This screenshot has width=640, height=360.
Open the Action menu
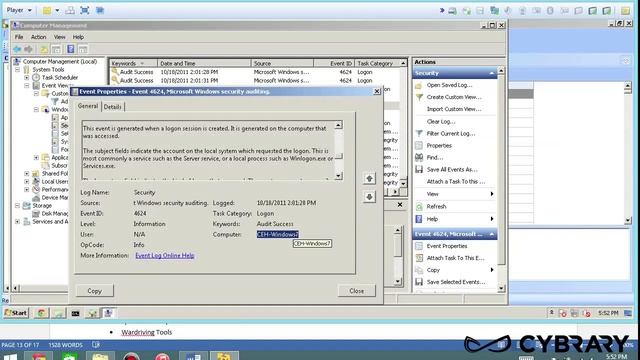[38, 37]
